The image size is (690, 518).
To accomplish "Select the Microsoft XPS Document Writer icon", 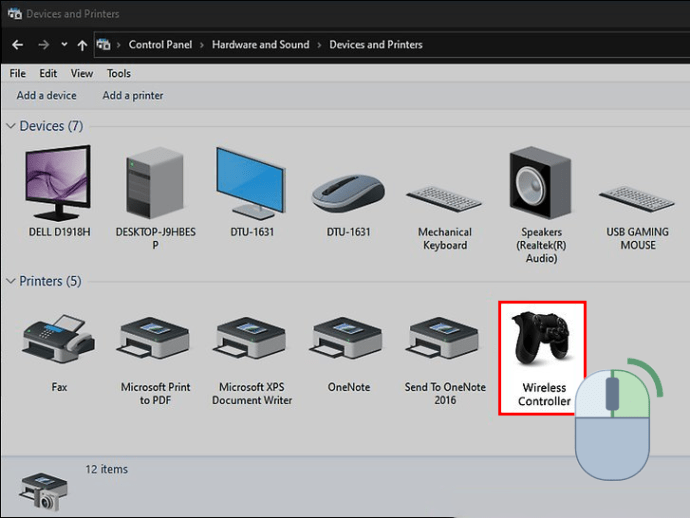I will coord(251,338).
